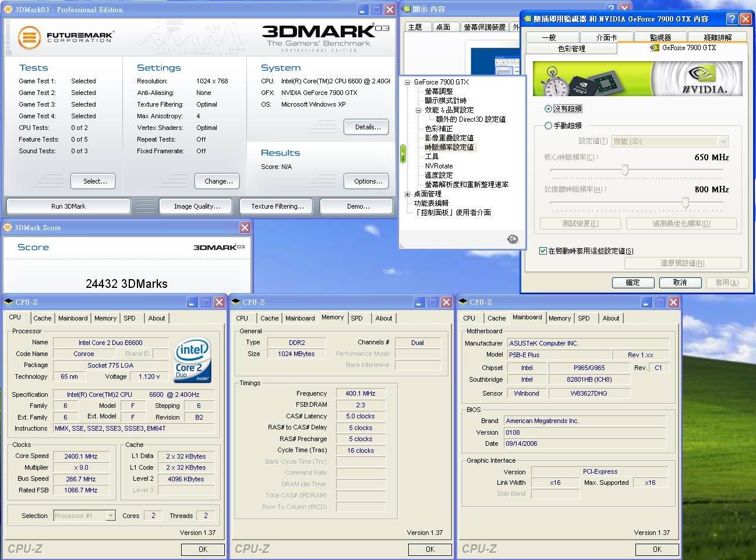Minimize the 3DMark03 main window

click(x=363, y=9)
